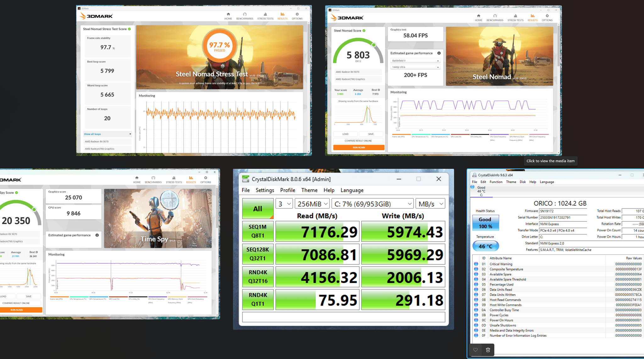Image resolution: width=644 pixels, height=359 pixels.
Task: Open BENCHMARKS in the Steel Nomad Stress Test window
Action: pyautogui.click(x=245, y=16)
